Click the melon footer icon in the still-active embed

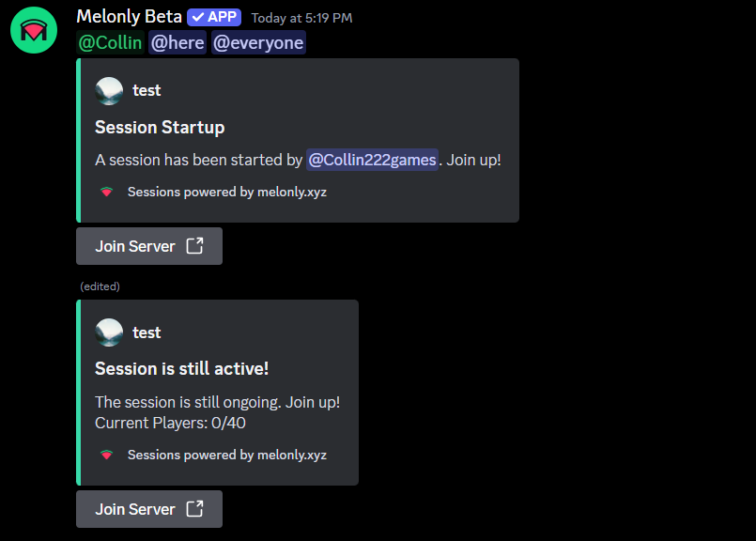point(106,455)
